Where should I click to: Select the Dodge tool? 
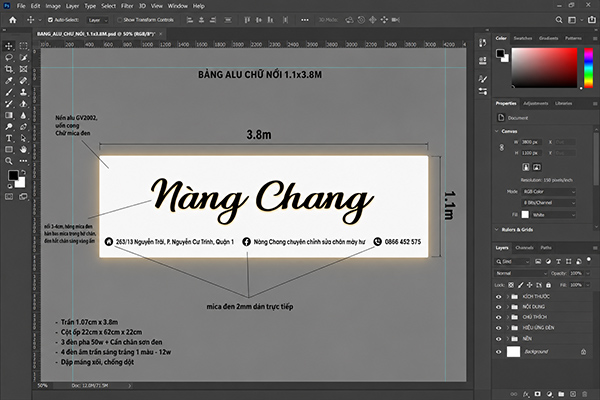coord(9,126)
